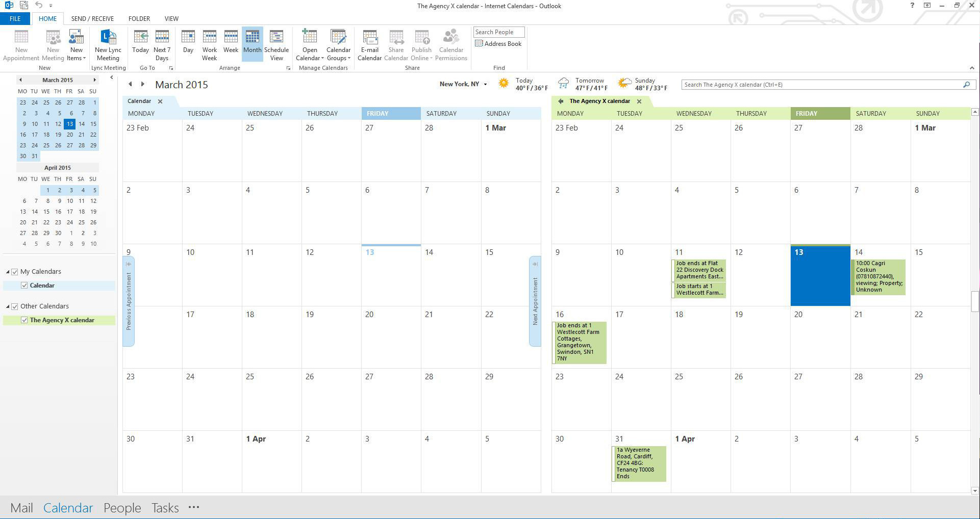Open the VIEW ribbon tab

pos(171,19)
